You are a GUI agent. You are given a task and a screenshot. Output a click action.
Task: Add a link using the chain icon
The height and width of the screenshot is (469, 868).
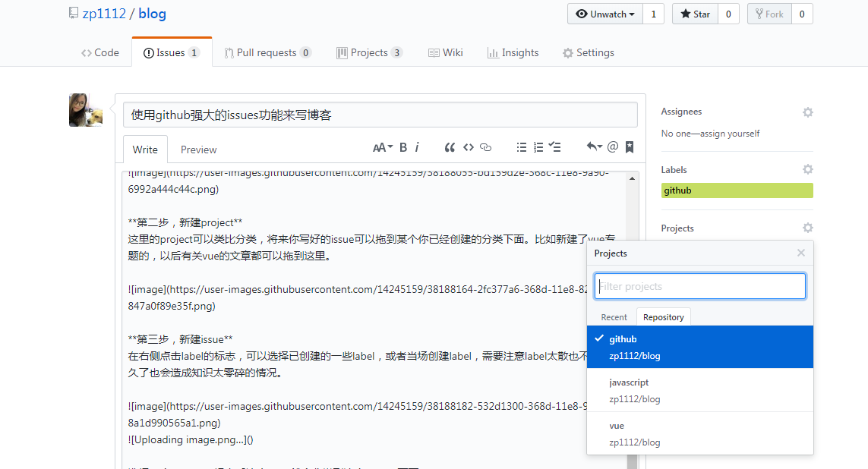tap(485, 147)
